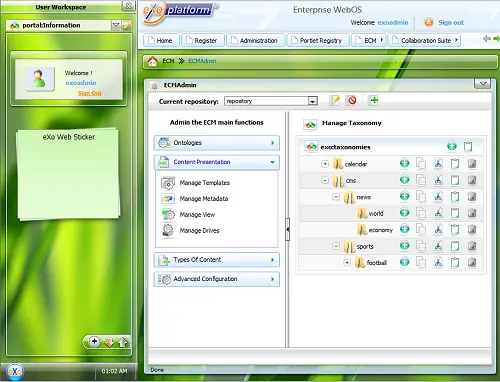Image resolution: width=500 pixels, height=382 pixels.
Task: Delete the world taxonomy node
Action: pyautogui.click(x=472, y=213)
